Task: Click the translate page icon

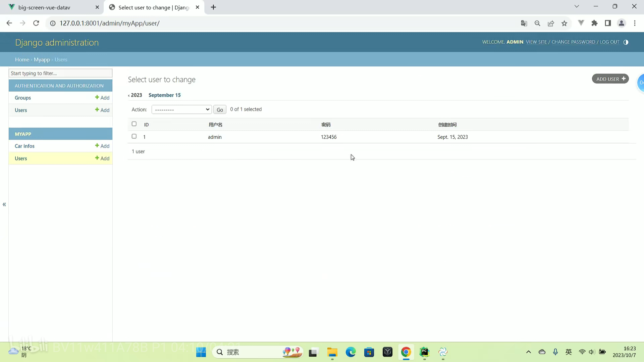Action: coord(524,23)
